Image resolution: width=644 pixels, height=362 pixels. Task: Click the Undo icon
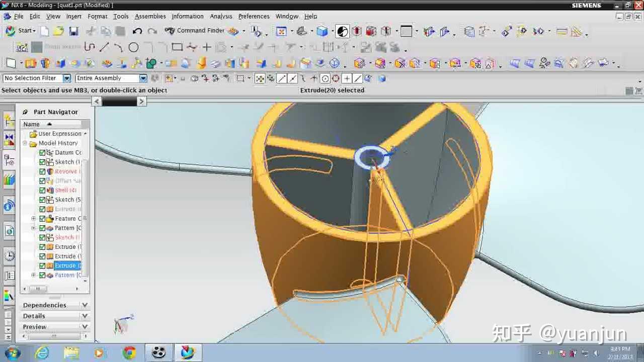click(137, 31)
